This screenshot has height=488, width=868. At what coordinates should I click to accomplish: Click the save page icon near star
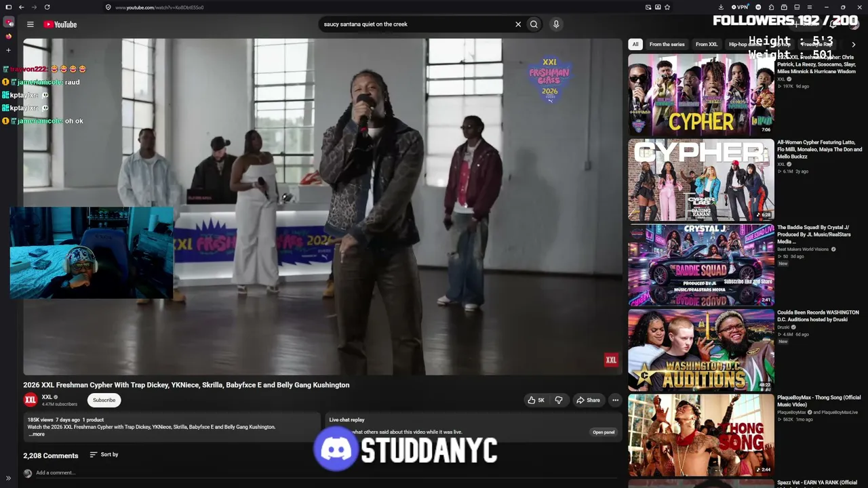tap(658, 7)
